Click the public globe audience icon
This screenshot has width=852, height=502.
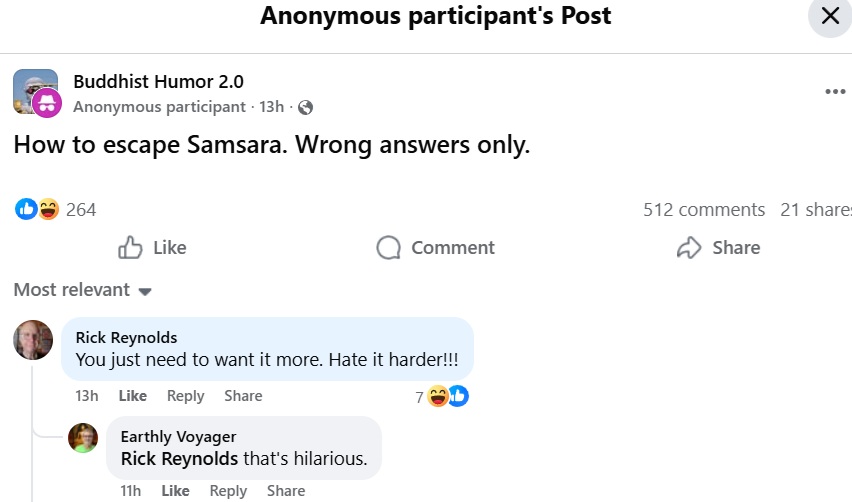pyautogui.click(x=306, y=107)
